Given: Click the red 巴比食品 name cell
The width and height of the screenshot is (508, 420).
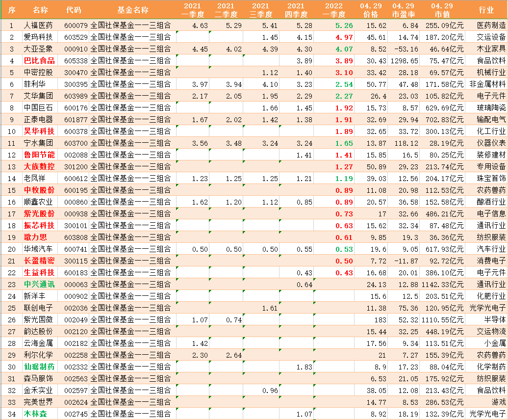Looking at the screenshot, I should click(x=39, y=61).
